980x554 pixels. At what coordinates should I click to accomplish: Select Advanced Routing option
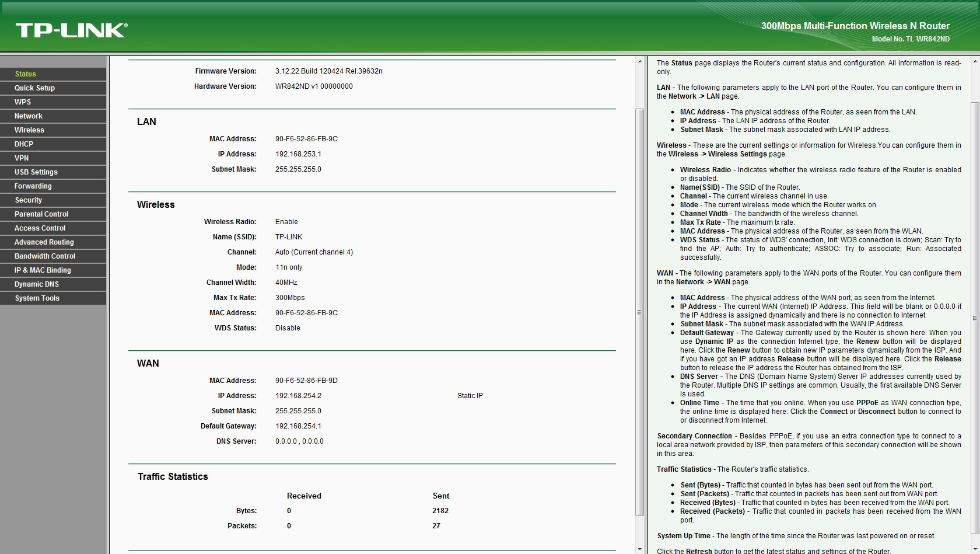click(53, 242)
